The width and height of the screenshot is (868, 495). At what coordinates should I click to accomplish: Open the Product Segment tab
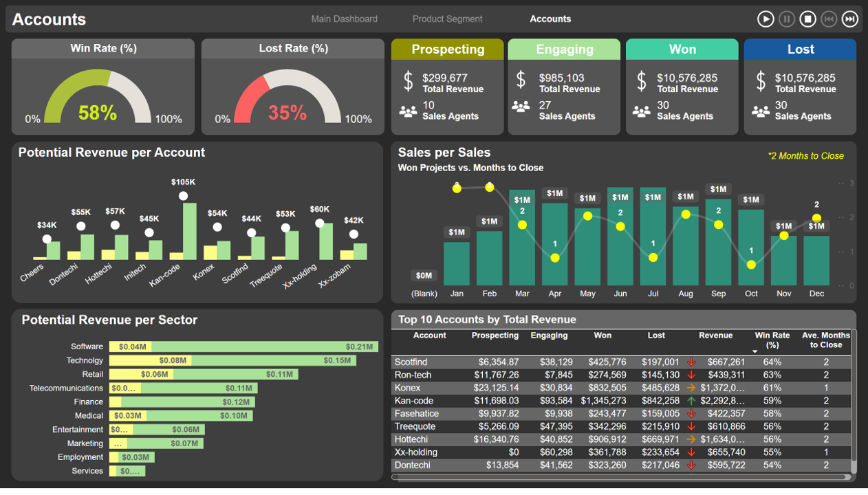pyautogui.click(x=447, y=19)
